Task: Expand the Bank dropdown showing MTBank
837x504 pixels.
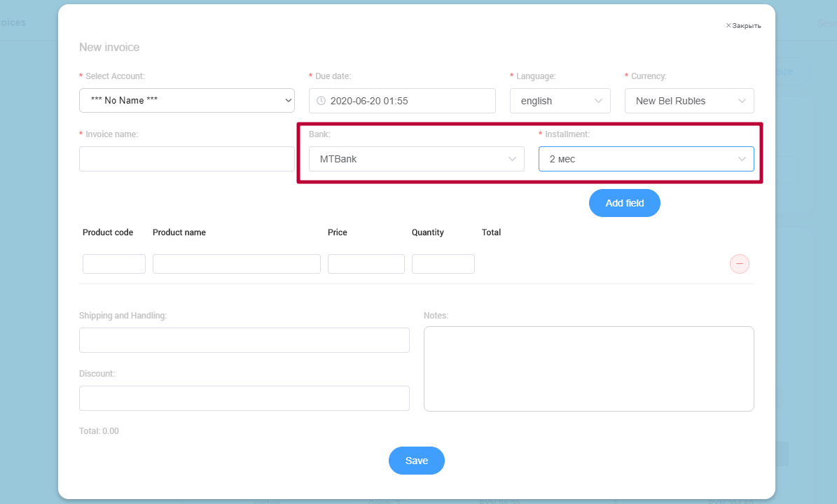Action: click(x=416, y=159)
